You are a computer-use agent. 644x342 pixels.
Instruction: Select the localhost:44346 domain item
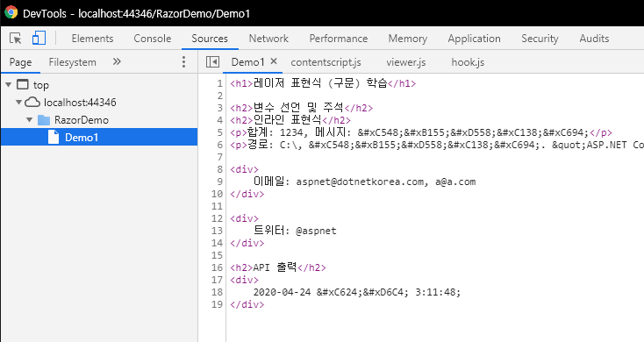tap(80, 102)
